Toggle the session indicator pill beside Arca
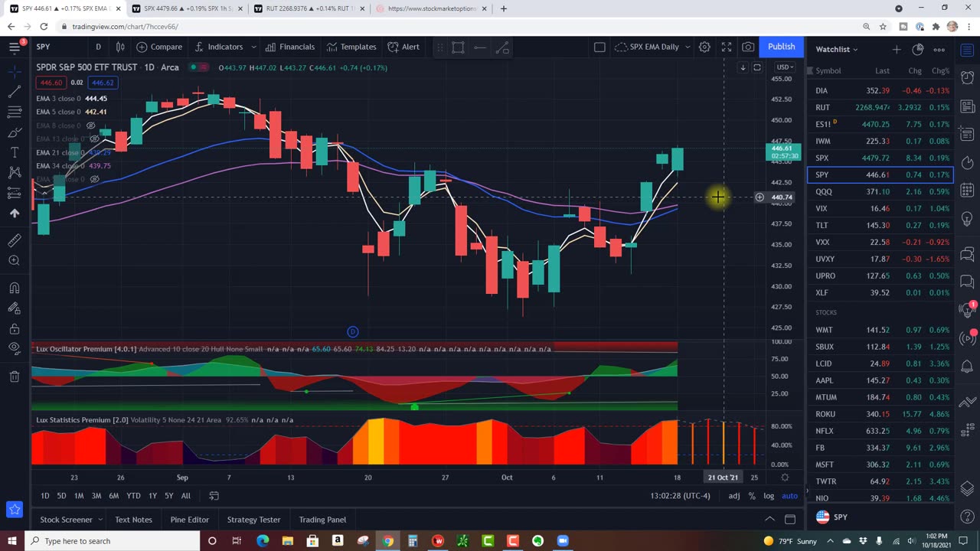The height and width of the screenshot is (551, 980). click(x=198, y=67)
